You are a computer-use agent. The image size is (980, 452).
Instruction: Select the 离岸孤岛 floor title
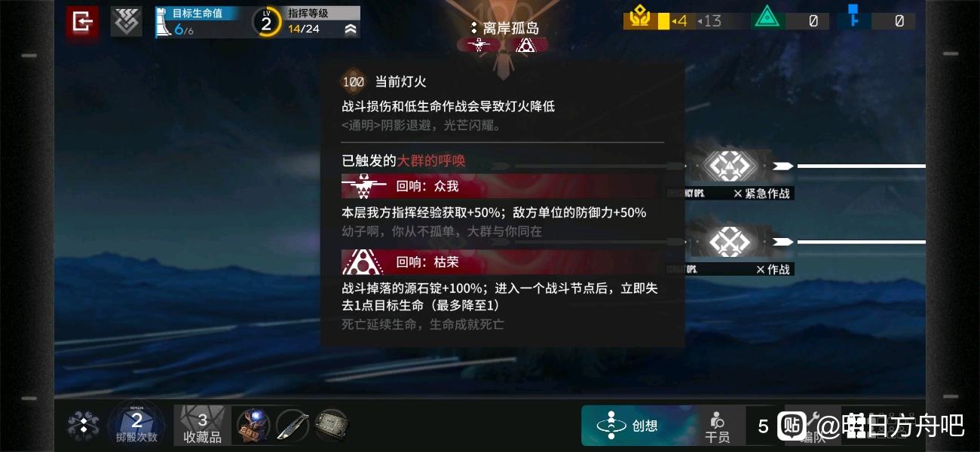tap(504, 28)
